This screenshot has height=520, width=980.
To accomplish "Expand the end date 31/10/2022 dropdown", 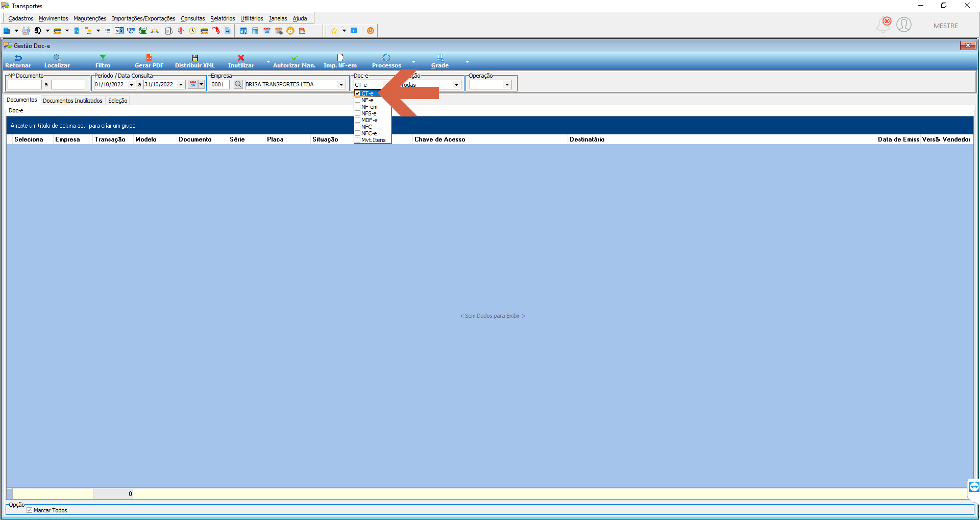I will pyautogui.click(x=181, y=85).
